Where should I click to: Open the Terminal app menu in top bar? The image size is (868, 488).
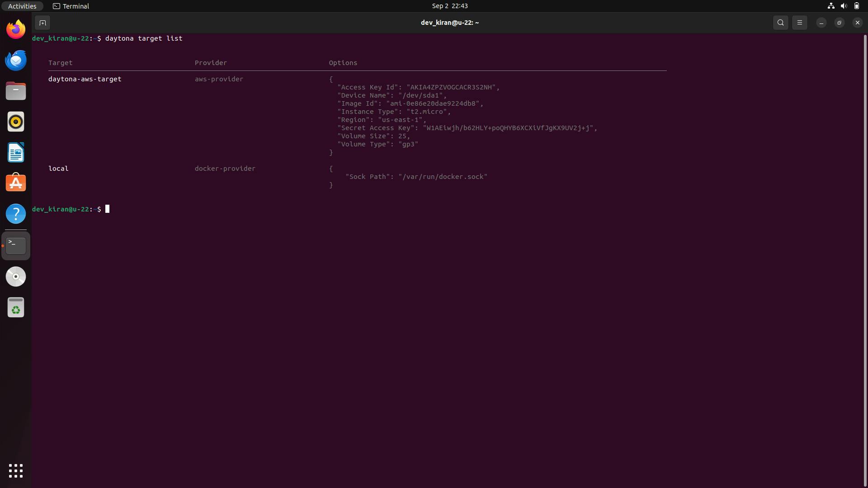[71, 6]
